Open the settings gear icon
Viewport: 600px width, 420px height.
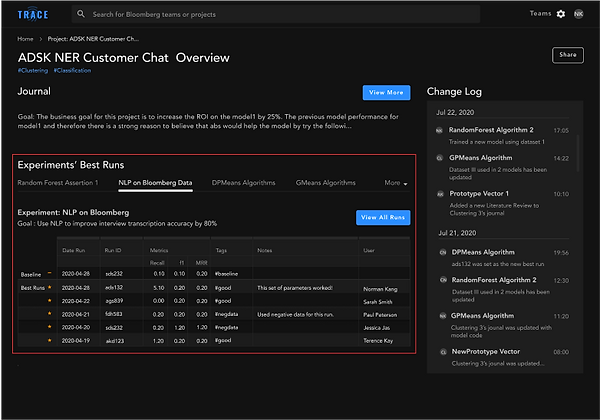pos(561,14)
